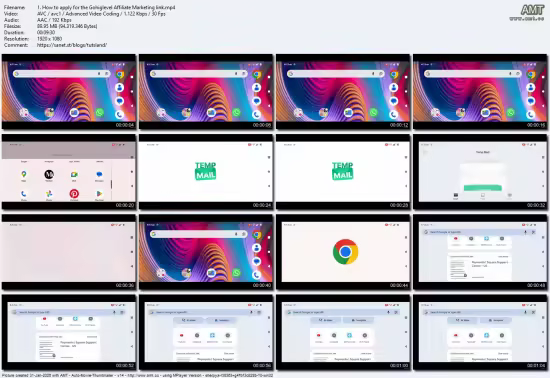Click the Maps pin icon in 00:00:20 frame
This screenshot has height=378, width=550.
click(24, 174)
